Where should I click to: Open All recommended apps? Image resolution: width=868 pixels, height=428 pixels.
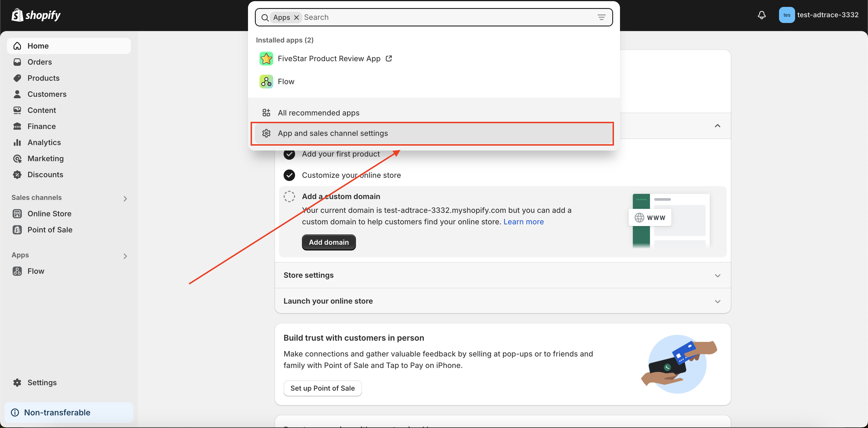434,113
